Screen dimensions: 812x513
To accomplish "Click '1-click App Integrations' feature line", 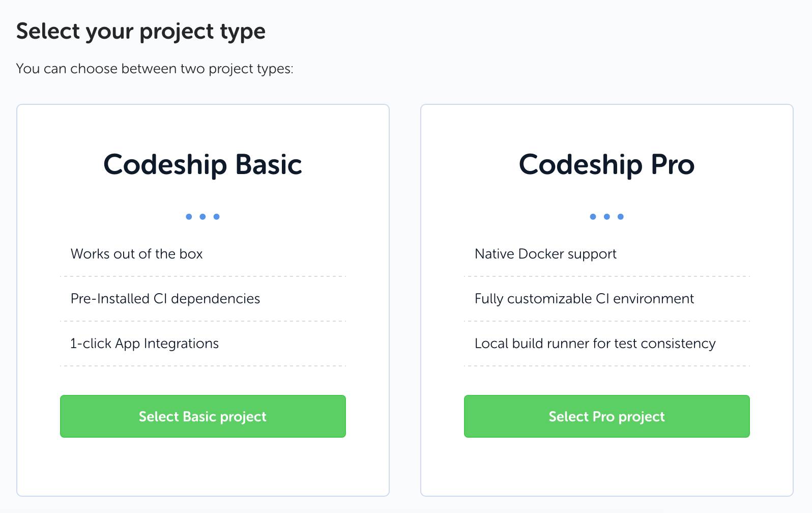I will pyautogui.click(x=144, y=344).
